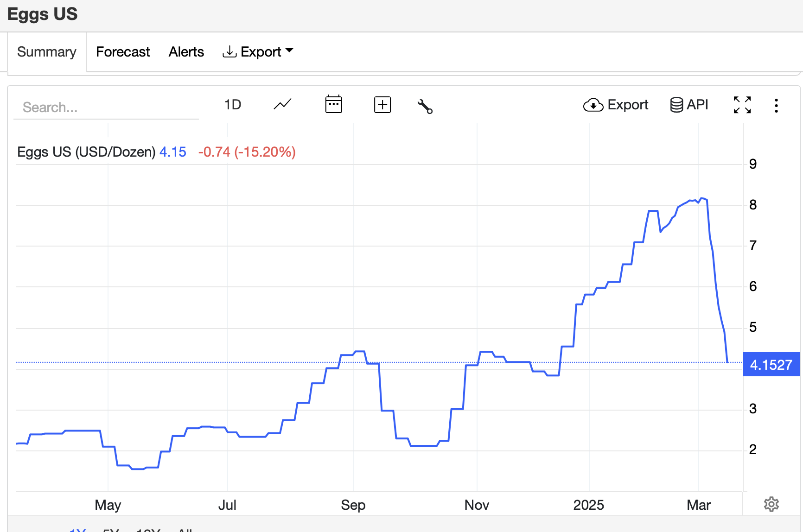Open chart settings gear icon

pos(771,504)
